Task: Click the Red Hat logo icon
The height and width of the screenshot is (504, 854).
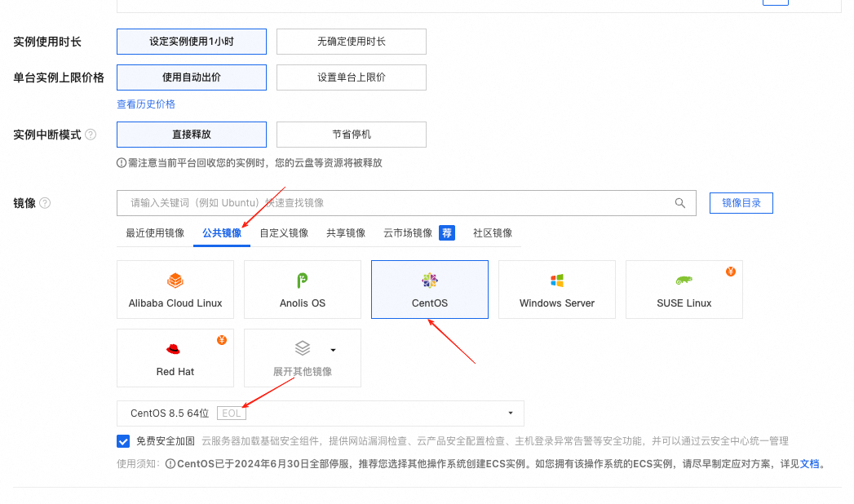Action: pos(173,349)
